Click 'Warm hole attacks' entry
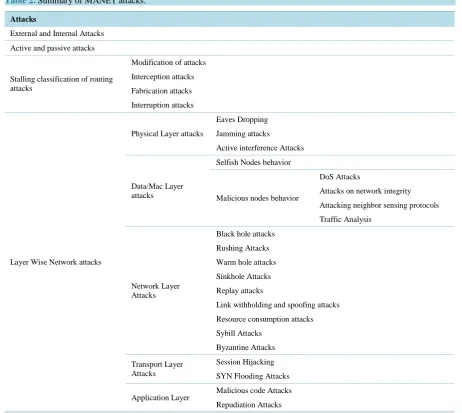 (246, 262)
